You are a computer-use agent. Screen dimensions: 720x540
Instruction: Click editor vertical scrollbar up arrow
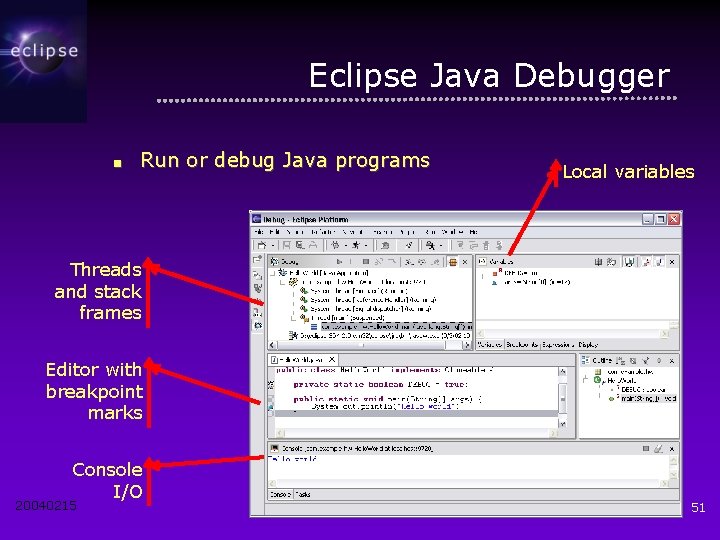point(562,371)
